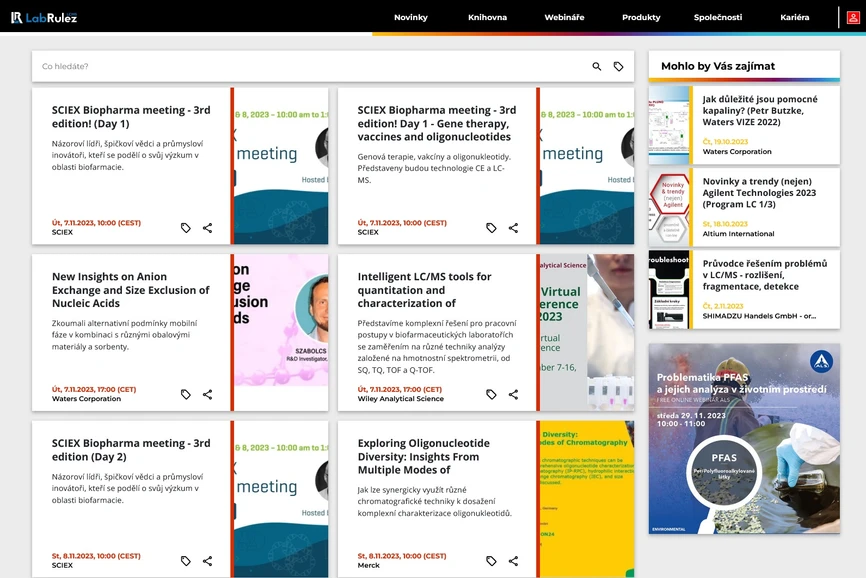
Task: Share the Gene therapy, vaccines card
Action: [513, 227]
